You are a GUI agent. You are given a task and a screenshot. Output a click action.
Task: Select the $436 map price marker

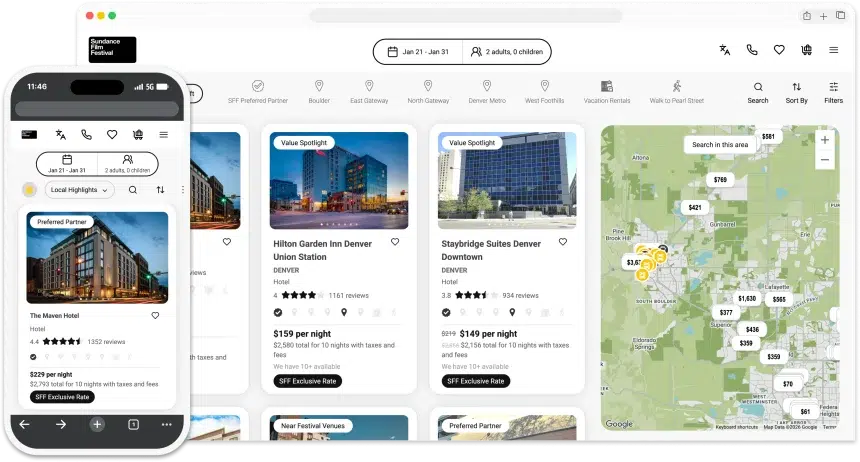point(752,329)
